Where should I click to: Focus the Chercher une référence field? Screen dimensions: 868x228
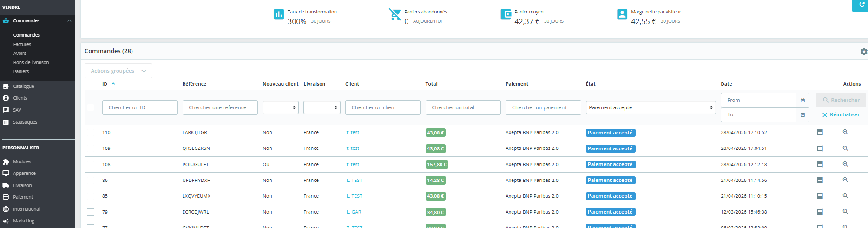click(220, 107)
